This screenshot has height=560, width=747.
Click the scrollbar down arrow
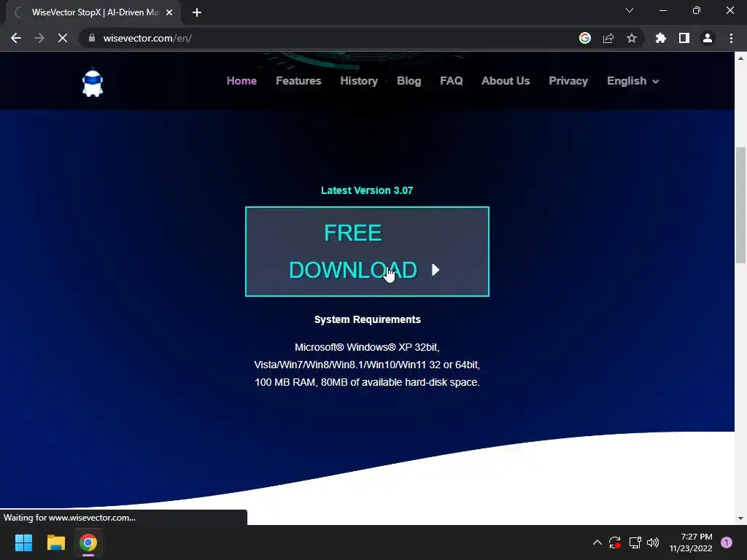(740, 518)
